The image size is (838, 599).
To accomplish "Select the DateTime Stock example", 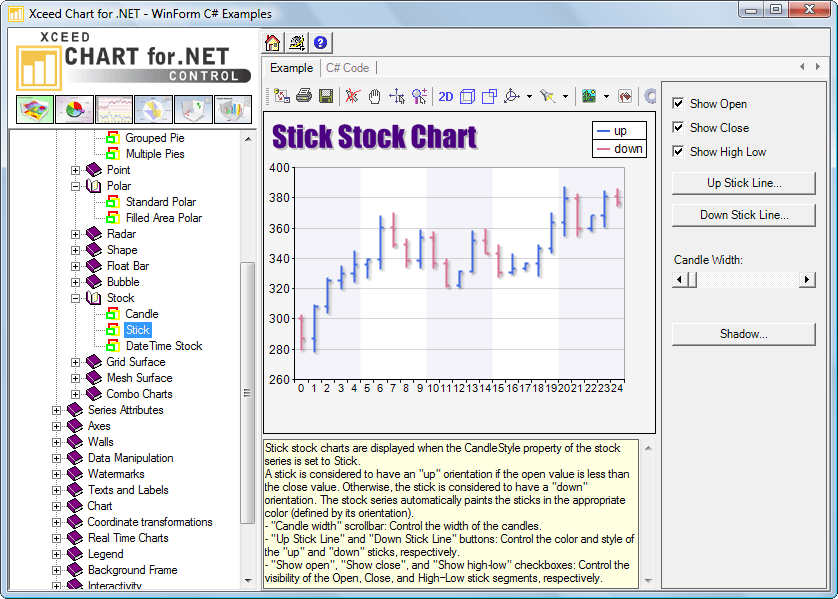I will pyautogui.click(x=164, y=346).
